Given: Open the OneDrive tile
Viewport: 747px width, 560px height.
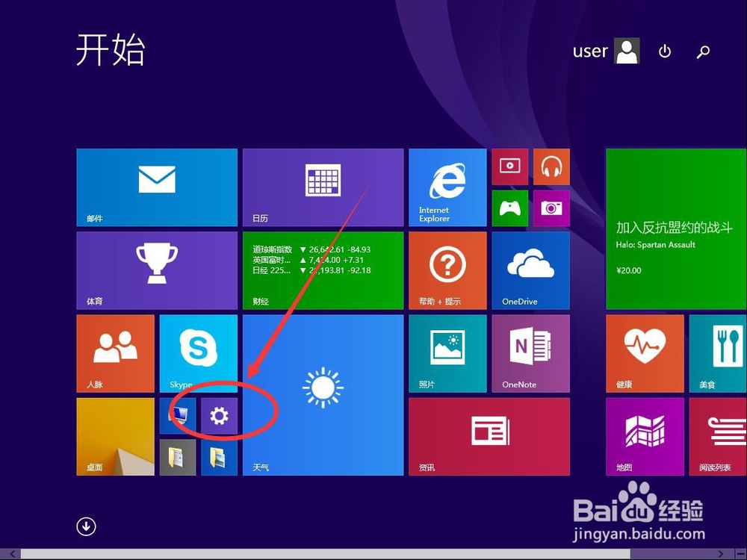Looking at the screenshot, I should tap(530, 270).
